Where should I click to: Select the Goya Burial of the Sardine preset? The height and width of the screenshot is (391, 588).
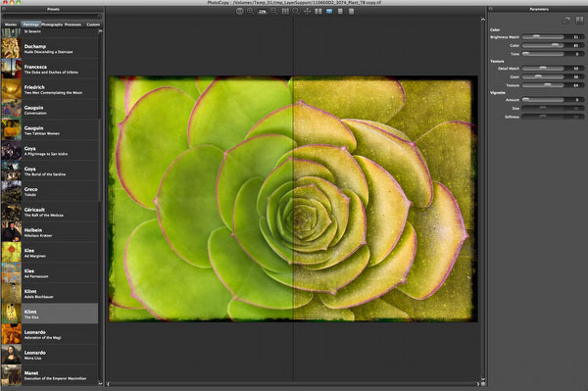(x=49, y=171)
